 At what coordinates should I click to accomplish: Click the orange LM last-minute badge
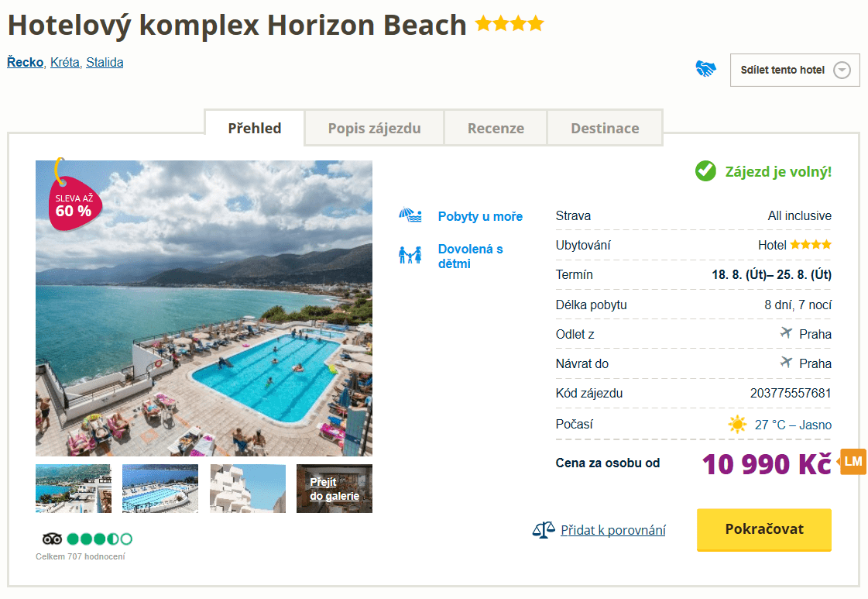point(853,462)
